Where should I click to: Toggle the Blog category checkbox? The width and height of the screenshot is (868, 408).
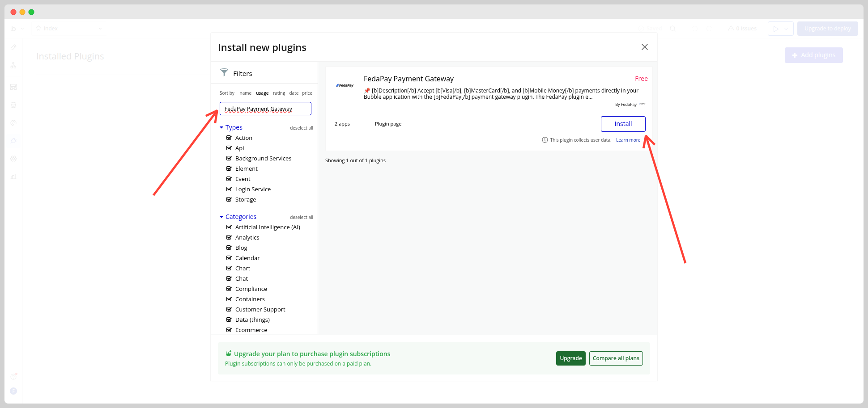[229, 248]
